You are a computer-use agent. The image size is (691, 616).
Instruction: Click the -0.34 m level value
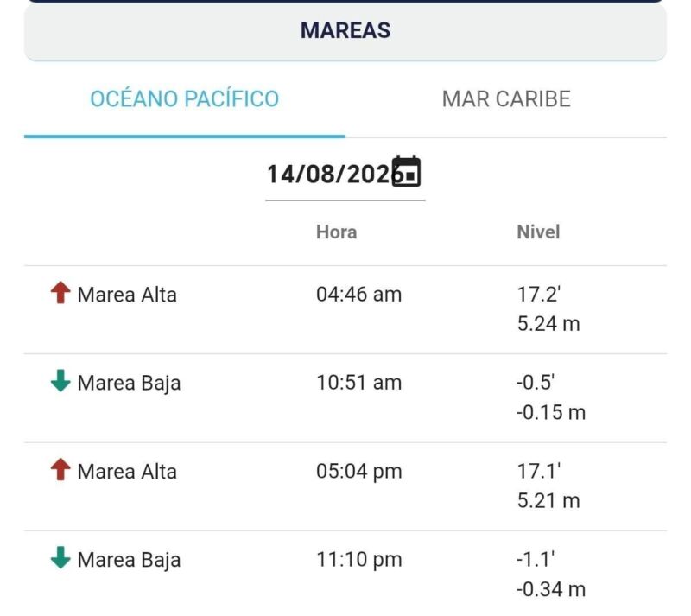[551, 589]
